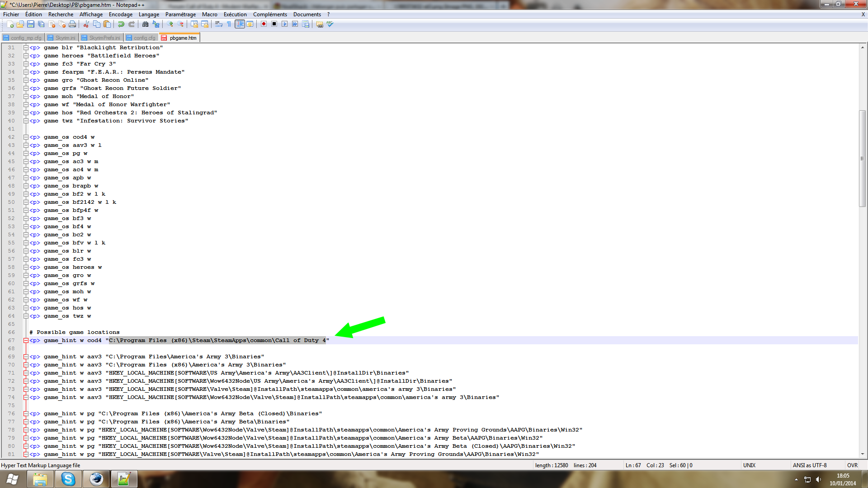Toggle show all characters pilcrow icon
This screenshot has height=488, width=868.
click(229, 24)
